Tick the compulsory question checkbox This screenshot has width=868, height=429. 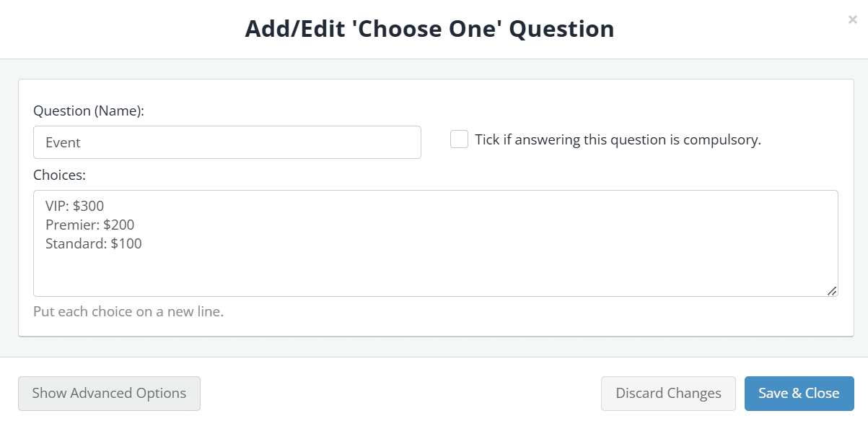[460, 139]
